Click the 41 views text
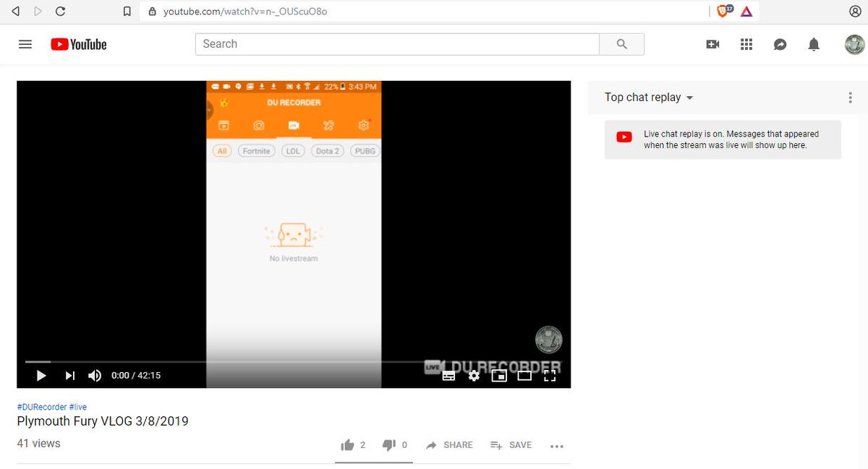 [x=39, y=444]
